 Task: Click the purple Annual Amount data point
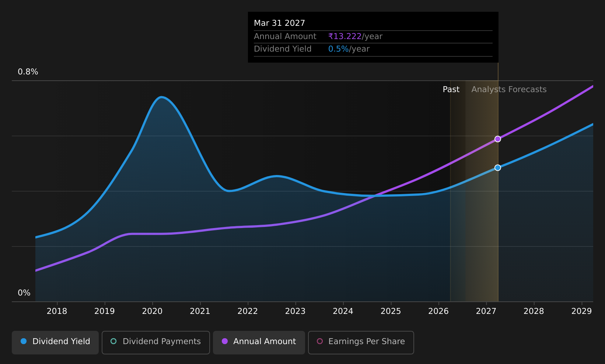(x=497, y=139)
